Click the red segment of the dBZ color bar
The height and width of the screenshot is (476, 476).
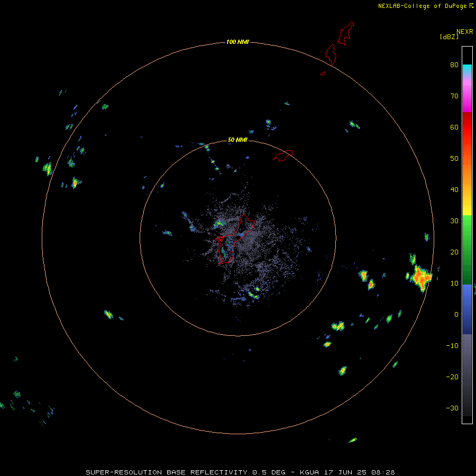point(467,127)
